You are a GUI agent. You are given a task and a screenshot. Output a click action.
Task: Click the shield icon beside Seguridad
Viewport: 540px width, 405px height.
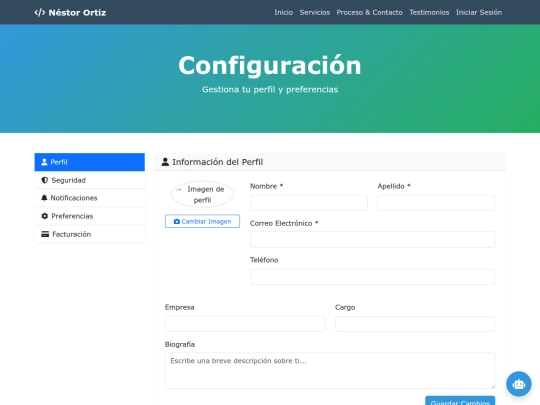44,180
